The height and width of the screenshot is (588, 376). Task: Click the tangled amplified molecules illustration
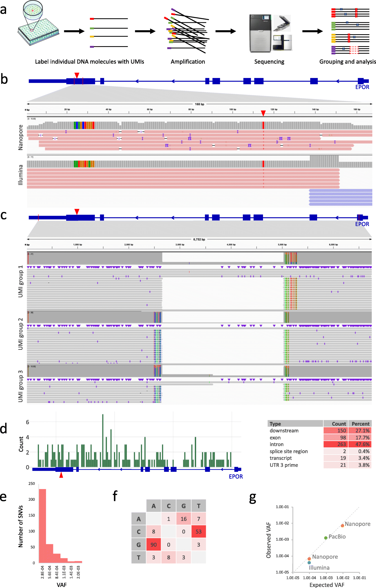click(187, 31)
